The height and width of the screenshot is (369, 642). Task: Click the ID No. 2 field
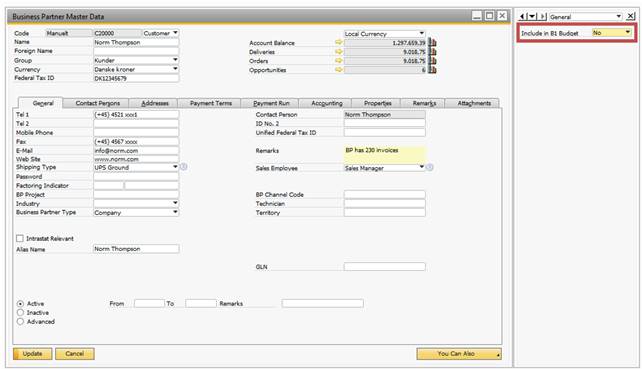[x=384, y=123]
